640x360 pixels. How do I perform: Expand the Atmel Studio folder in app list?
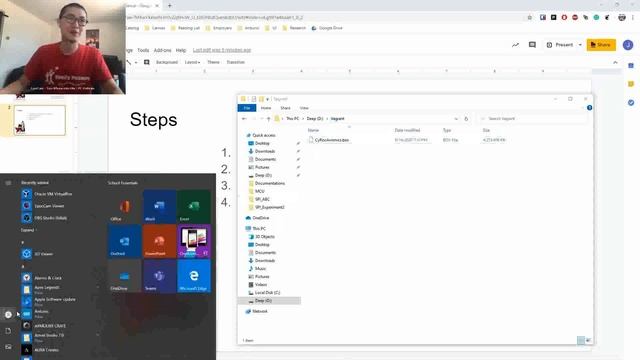coord(98,336)
